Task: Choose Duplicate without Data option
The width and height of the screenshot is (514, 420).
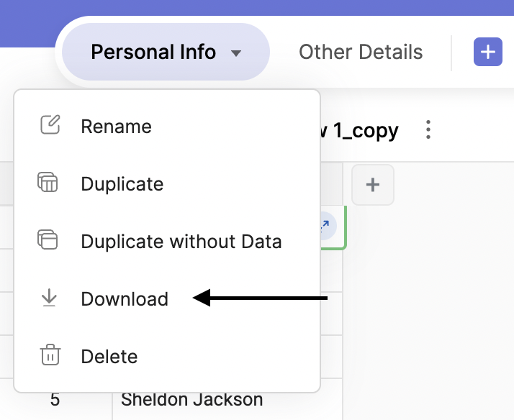Action: 181,241
